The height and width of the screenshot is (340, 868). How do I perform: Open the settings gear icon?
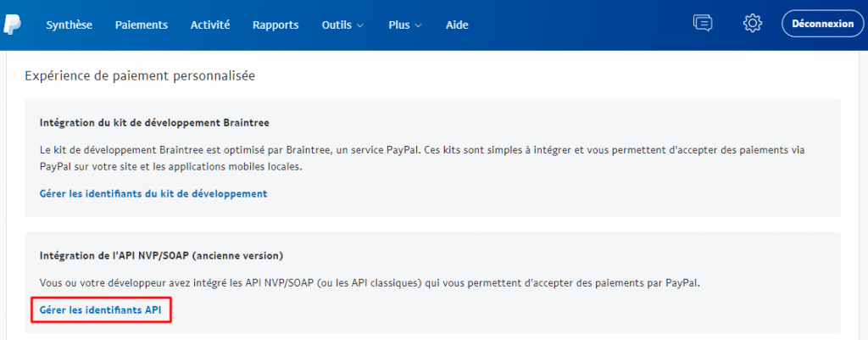[752, 24]
